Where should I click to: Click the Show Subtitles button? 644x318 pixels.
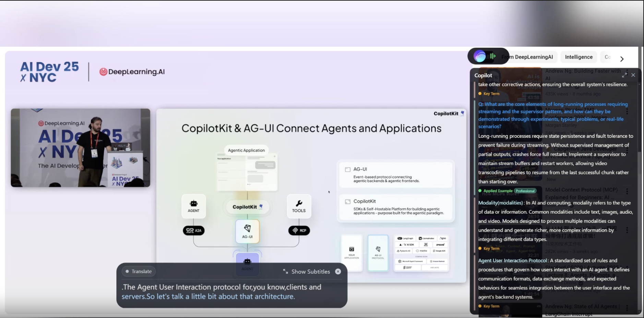click(x=310, y=271)
